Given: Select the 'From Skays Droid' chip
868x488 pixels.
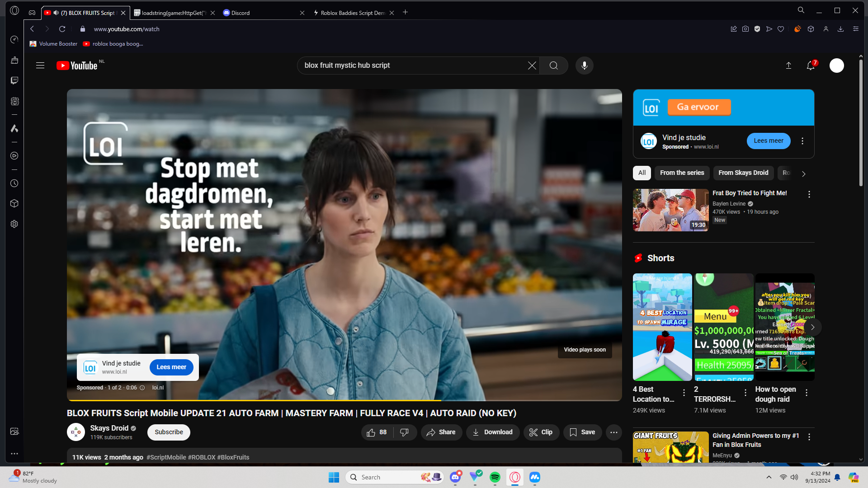Looking at the screenshot, I should pyautogui.click(x=743, y=173).
